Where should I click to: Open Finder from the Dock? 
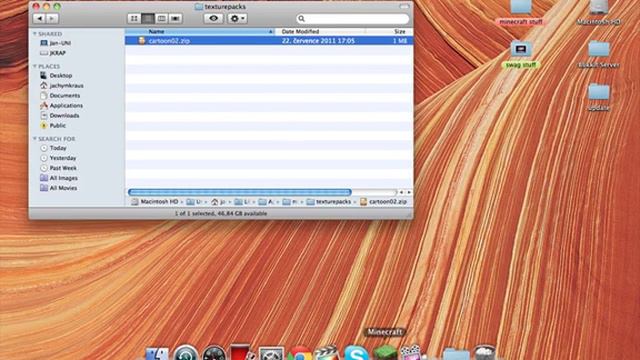157,353
